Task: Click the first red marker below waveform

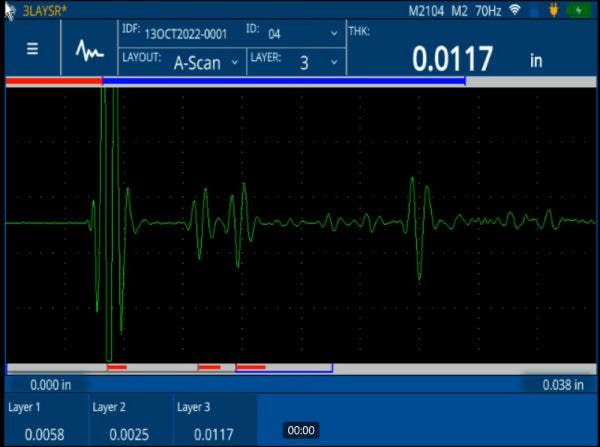Action: point(117,368)
